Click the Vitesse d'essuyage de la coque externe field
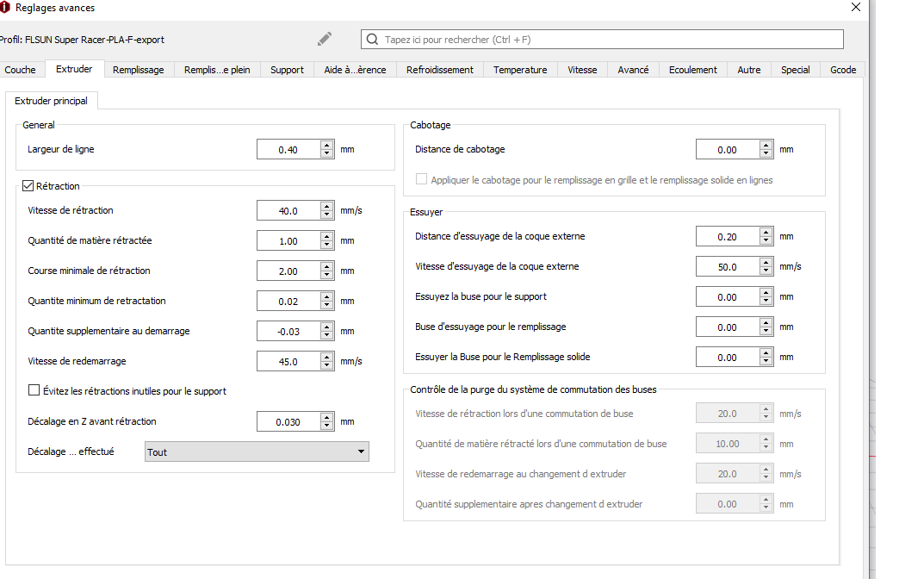The height and width of the screenshot is (579, 924). coord(728,267)
